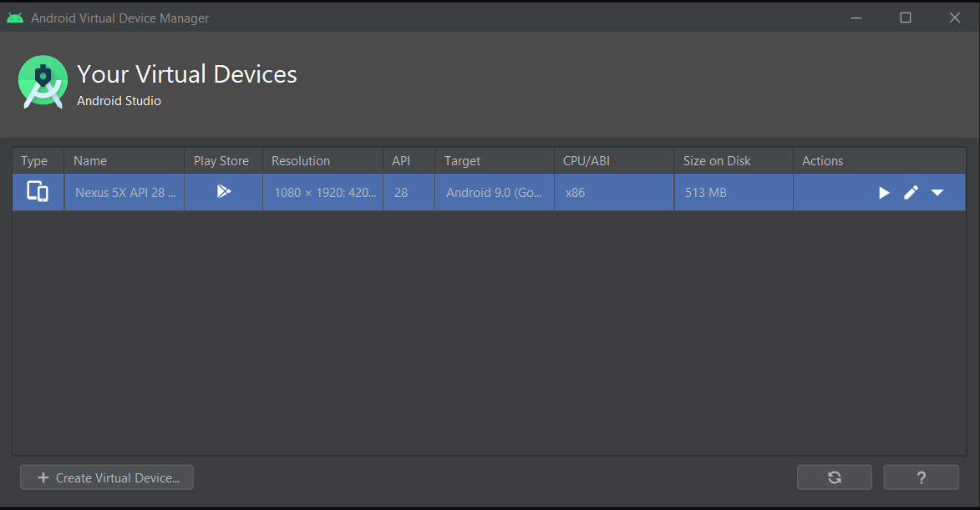This screenshot has height=510, width=980.
Task: Select the API level 28 cell
Action: pyautogui.click(x=409, y=192)
